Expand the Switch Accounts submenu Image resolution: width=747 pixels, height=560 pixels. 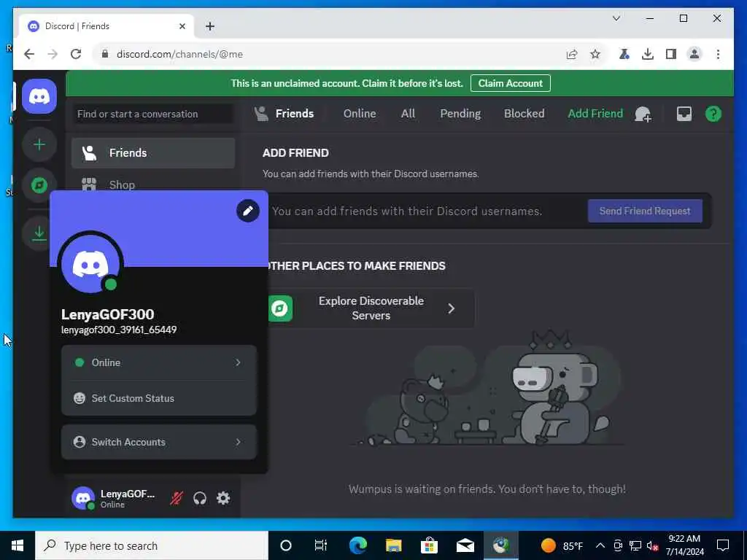(159, 442)
